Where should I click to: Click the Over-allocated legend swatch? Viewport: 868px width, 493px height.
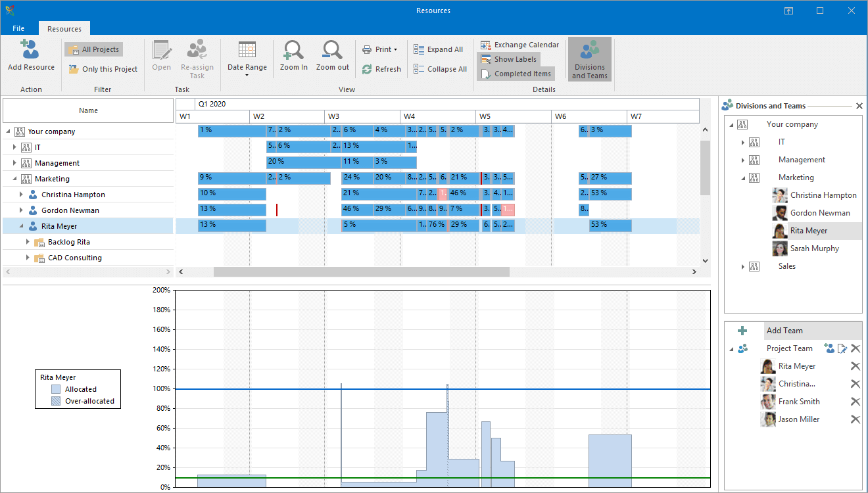coord(57,401)
